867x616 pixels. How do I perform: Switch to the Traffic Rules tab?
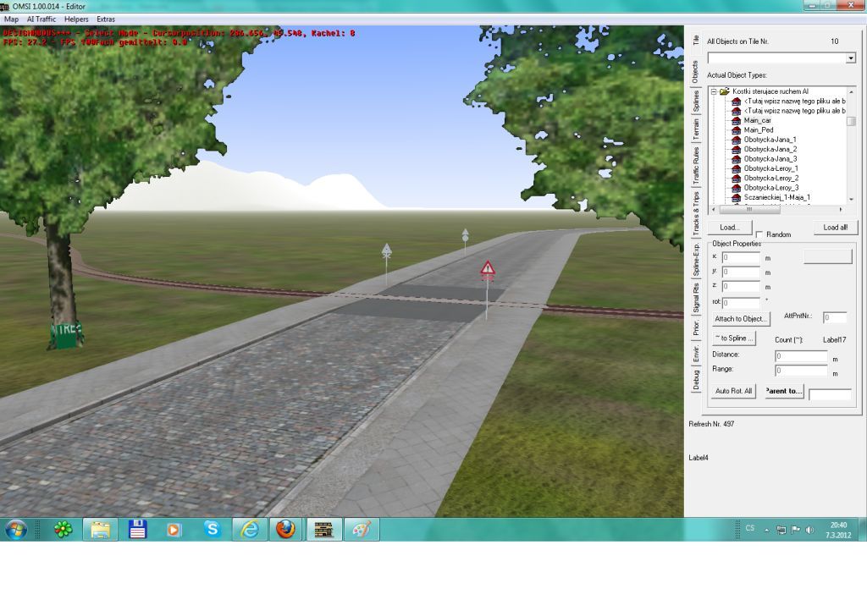(x=696, y=166)
